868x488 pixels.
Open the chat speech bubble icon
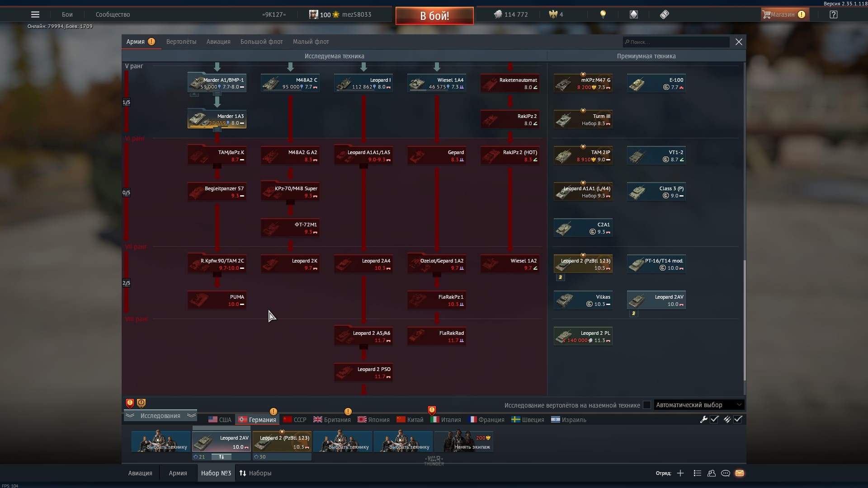[726, 473]
